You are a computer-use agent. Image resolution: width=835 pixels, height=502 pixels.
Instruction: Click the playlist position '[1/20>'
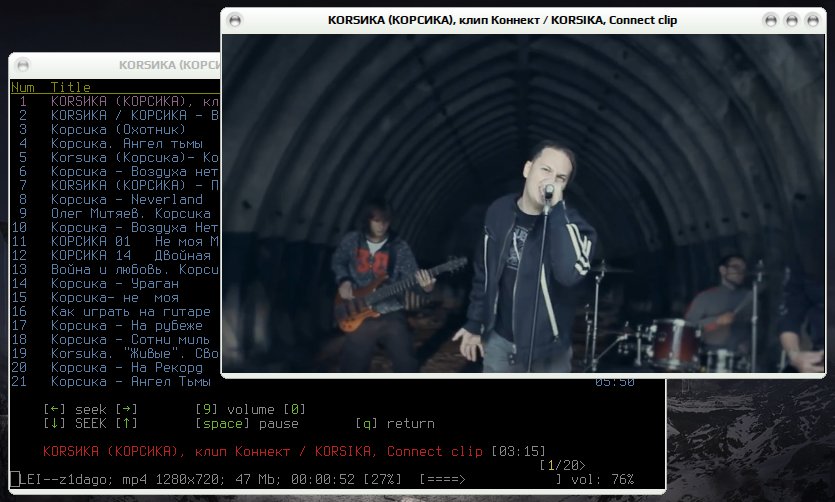[562, 465]
